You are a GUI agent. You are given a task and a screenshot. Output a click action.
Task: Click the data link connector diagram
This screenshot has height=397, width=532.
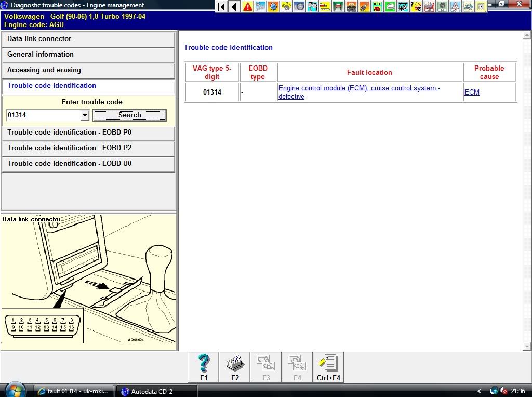point(88,281)
